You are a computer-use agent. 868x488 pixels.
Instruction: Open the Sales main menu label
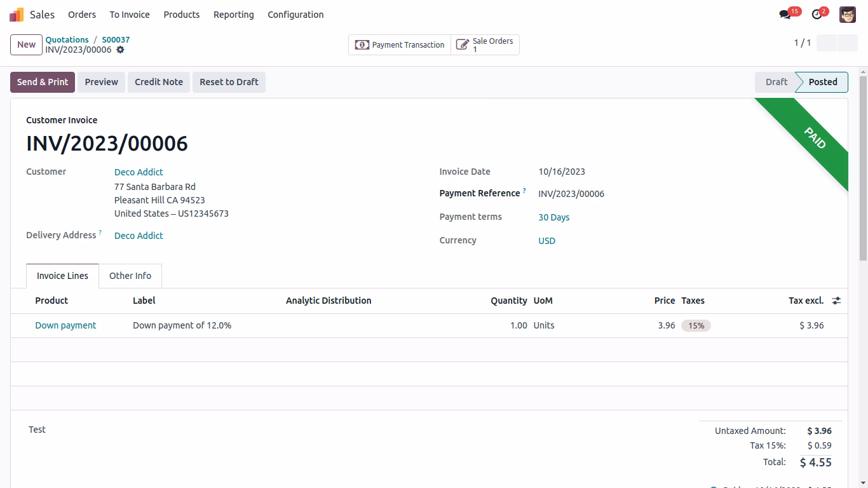(42, 15)
